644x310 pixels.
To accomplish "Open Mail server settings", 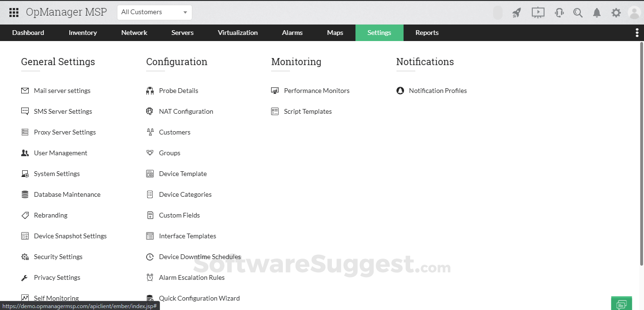I will [62, 91].
